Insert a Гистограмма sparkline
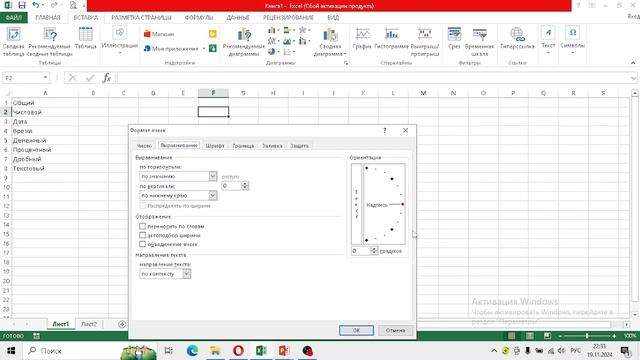This screenshot has width=640, height=360. pyautogui.click(x=391, y=38)
